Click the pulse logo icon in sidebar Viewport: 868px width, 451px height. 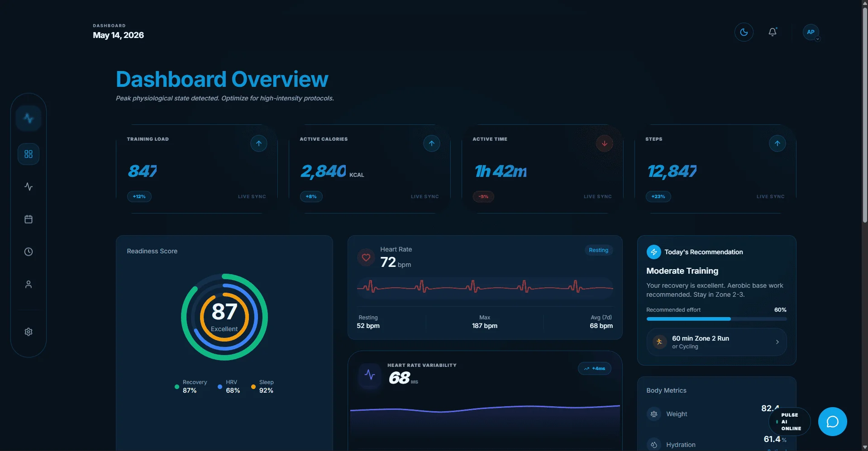coord(29,118)
